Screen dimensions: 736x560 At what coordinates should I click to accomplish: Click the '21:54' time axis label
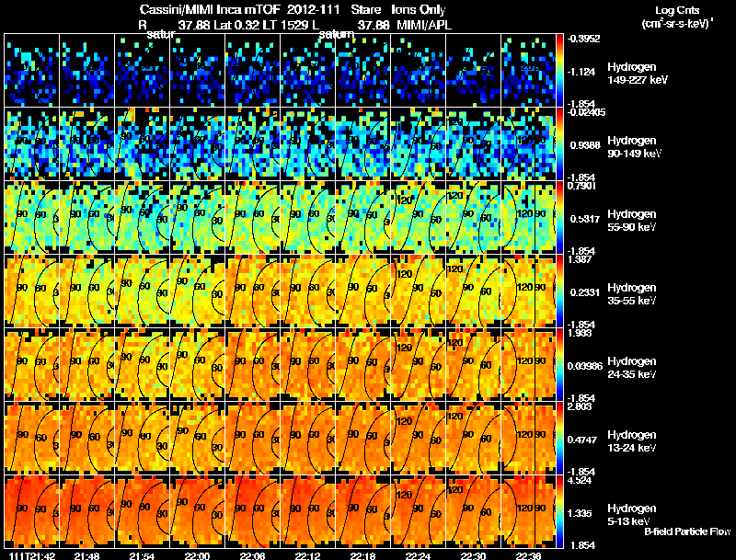142,555
